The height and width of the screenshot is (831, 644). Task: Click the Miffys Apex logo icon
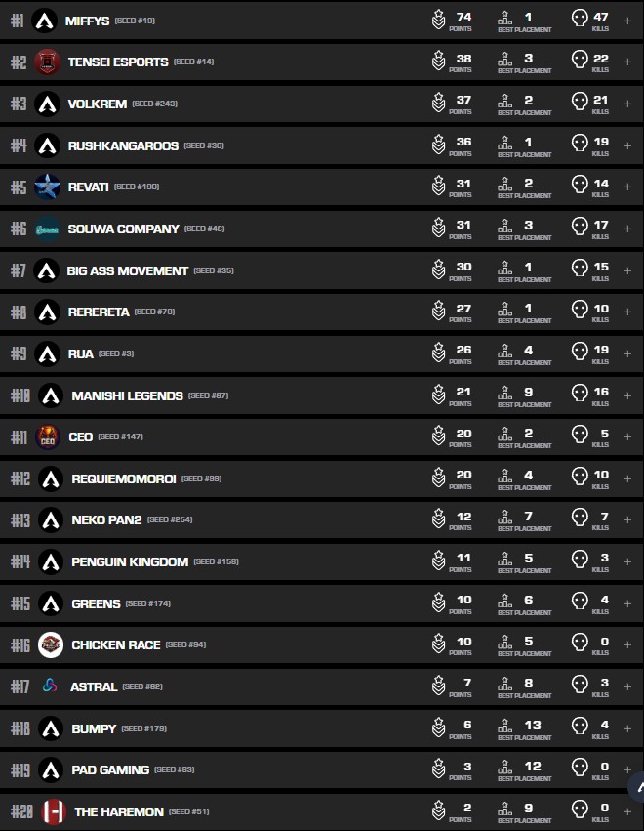[44, 21]
